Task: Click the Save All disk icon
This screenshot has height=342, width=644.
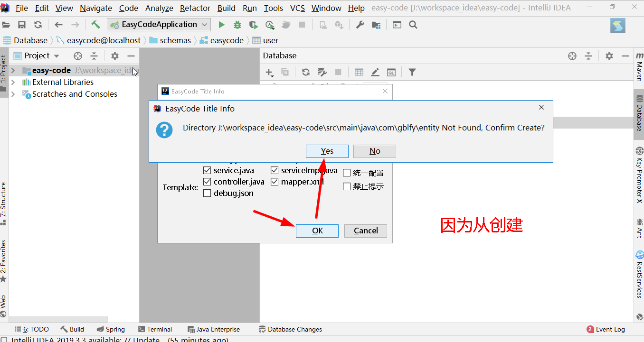Action: pyautogui.click(x=22, y=25)
